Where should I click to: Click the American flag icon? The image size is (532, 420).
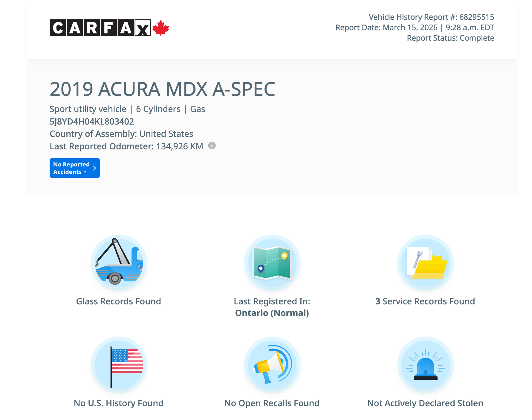[119, 365]
